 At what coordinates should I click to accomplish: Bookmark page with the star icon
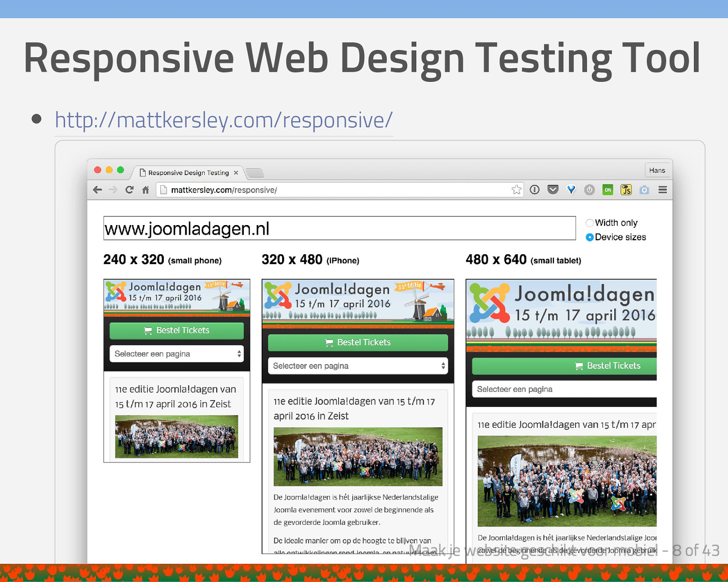click(x=516, y=190)
